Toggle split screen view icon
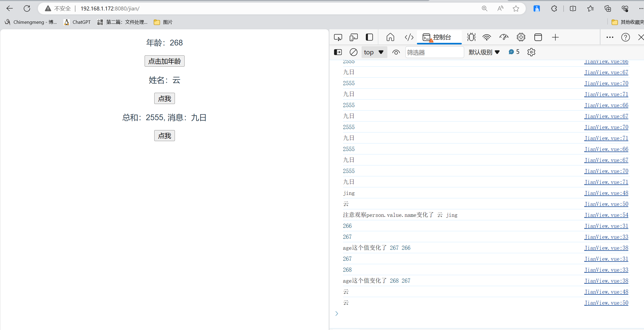Viewport: 644px width, 330px height. tap(573, 8)
